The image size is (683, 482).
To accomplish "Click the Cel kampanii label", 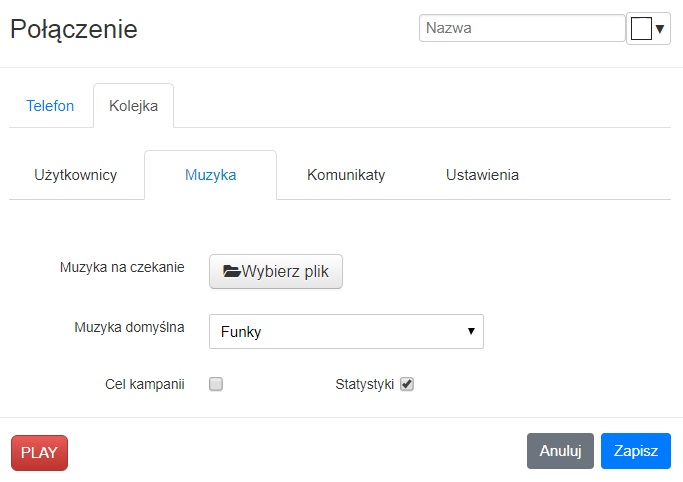I will pyautogui.click(x=145, y=384).
